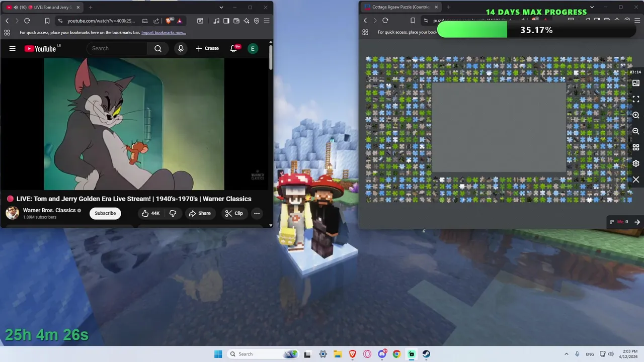Open Discord from the taskbar
The width and height of the screenshot is (644, 362).
382,354
